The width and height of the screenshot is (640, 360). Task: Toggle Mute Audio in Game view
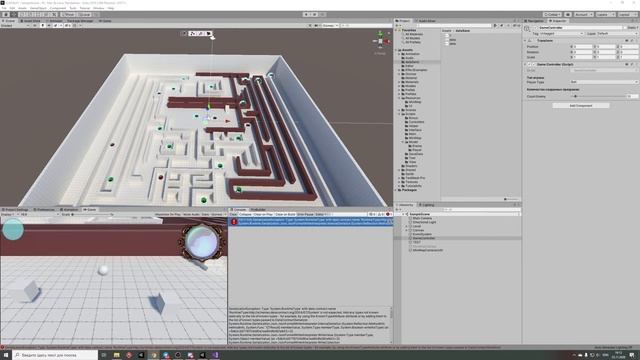point(191,214)
